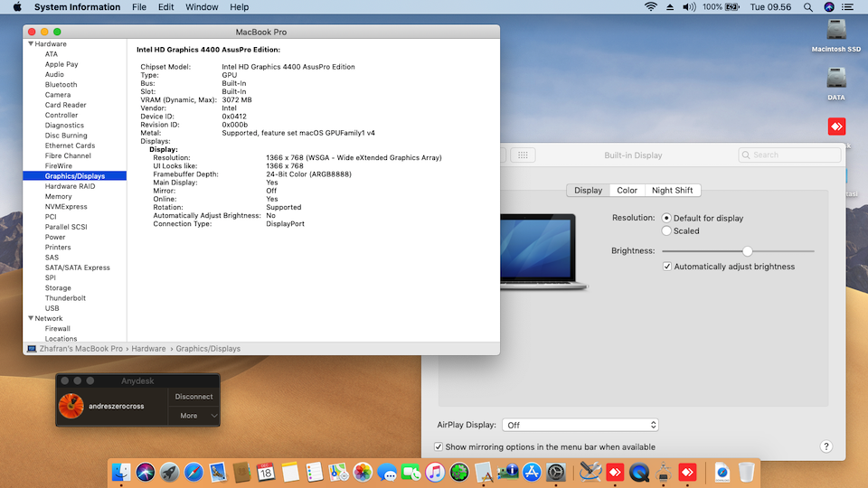Screen dimensions: 868x488
Task: Open Launchpad rocket icon in dock
Action: coord(169,473)
